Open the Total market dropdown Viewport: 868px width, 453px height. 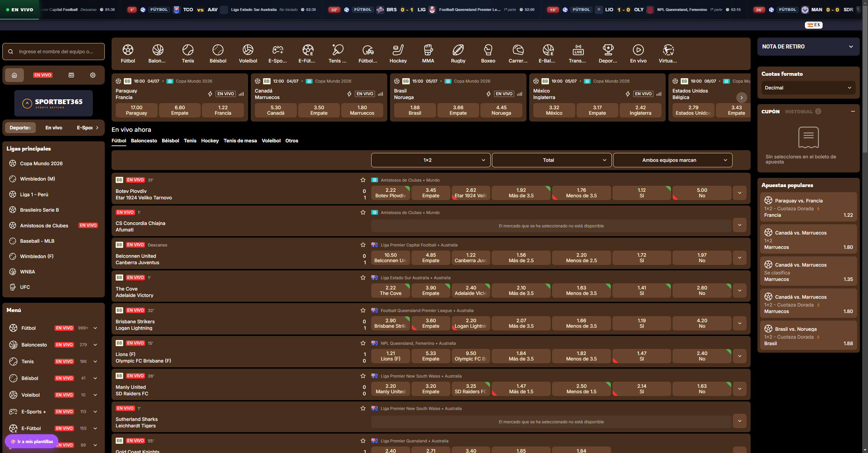coord(551,160)
